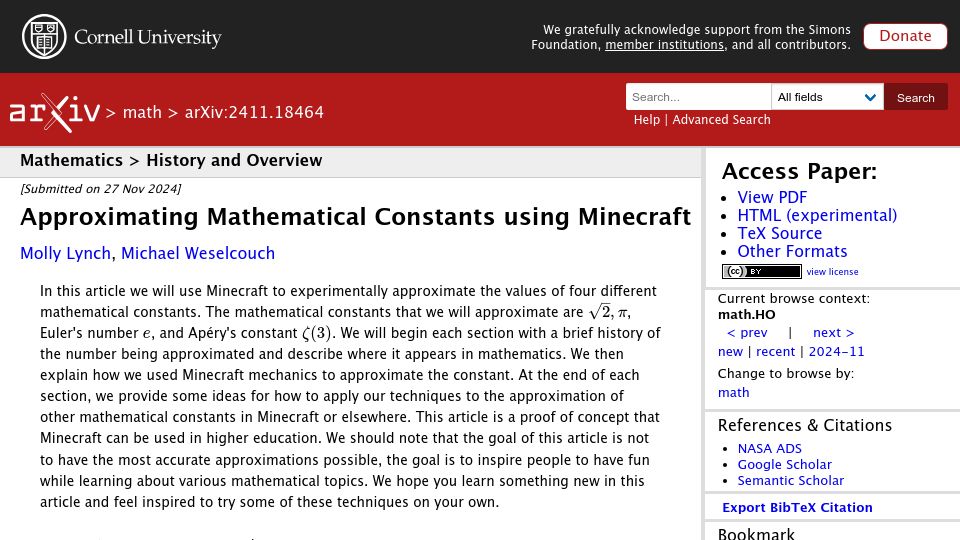Click the Access Paper heading
The image size is (960, 540).
[799, 171]
